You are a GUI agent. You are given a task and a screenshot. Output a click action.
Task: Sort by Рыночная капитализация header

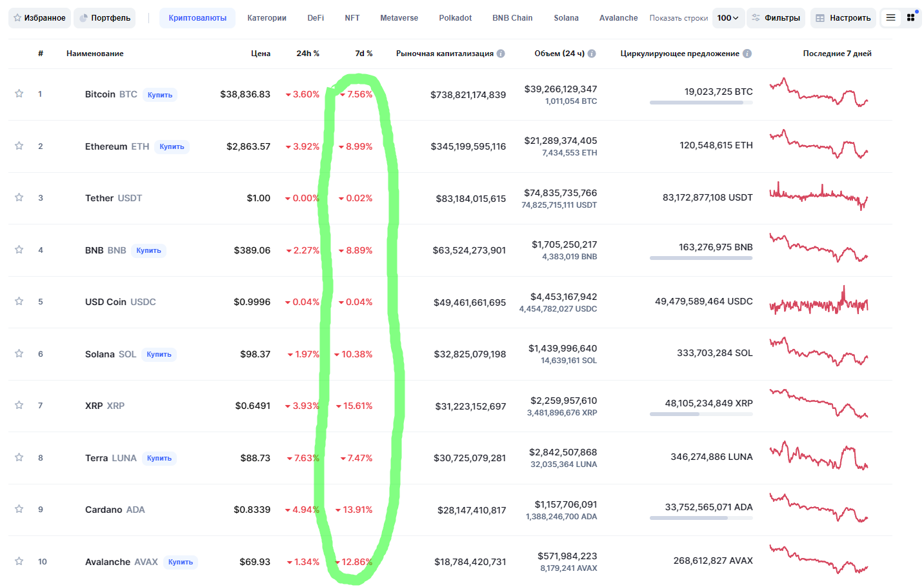(445, 54)
